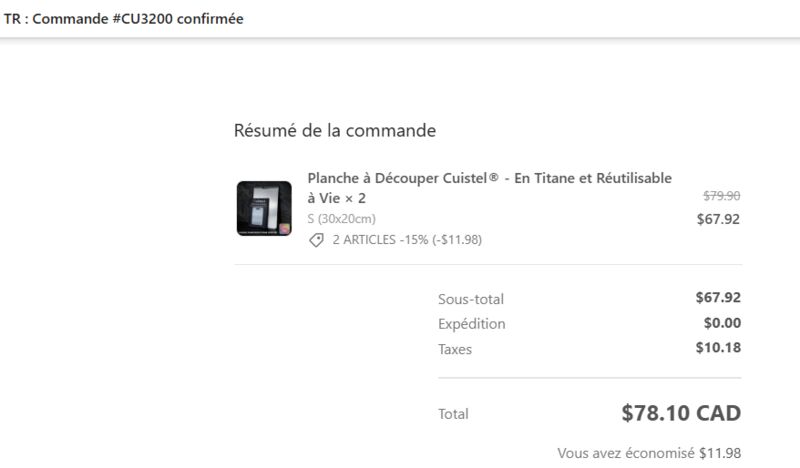The width and height of the screenshot is (800, 468).
Task: Click the 'Total' label
Action: point(453,414)
